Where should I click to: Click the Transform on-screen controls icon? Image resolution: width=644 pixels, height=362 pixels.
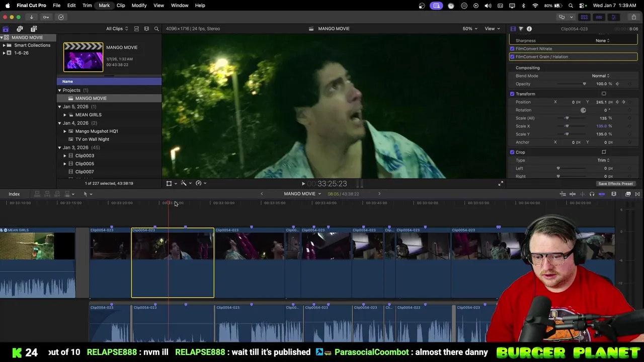click(x=604, y=94)
